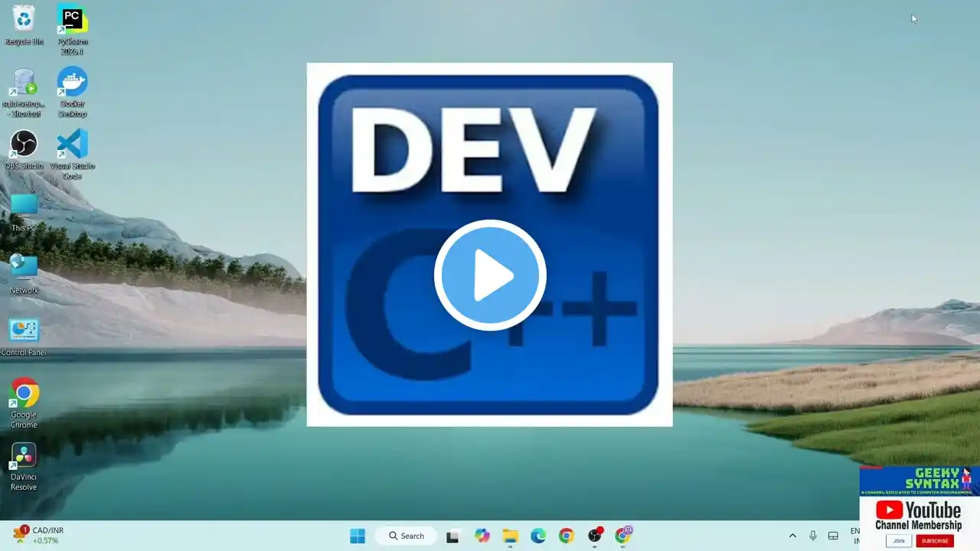This screenshot has height=551, width=980.
Task: Open Google Chrome from the taskbar
Action: [566, 536]
